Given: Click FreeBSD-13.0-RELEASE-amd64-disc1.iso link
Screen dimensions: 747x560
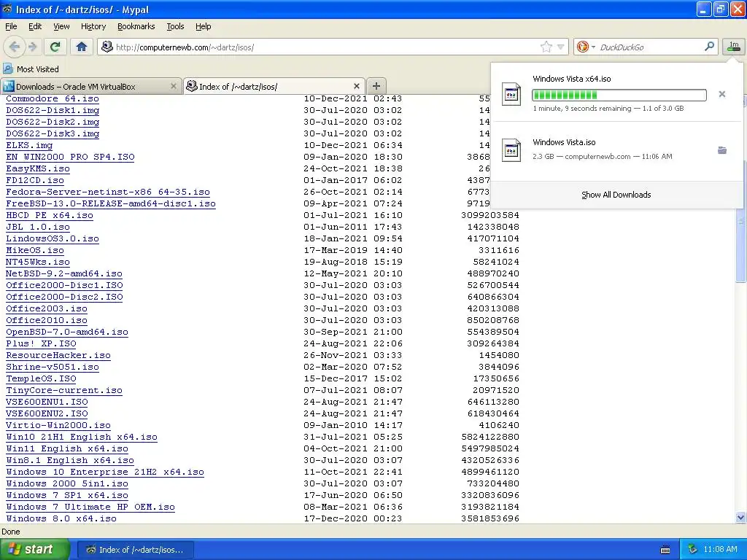Looking at the screenshot, I should tap(111, 204).
